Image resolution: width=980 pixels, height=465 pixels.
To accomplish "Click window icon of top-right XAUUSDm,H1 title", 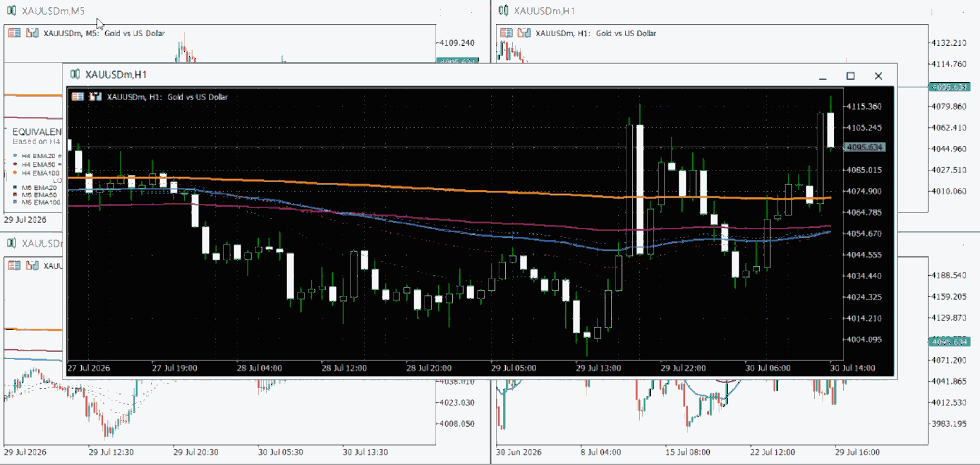I will 504,11.
